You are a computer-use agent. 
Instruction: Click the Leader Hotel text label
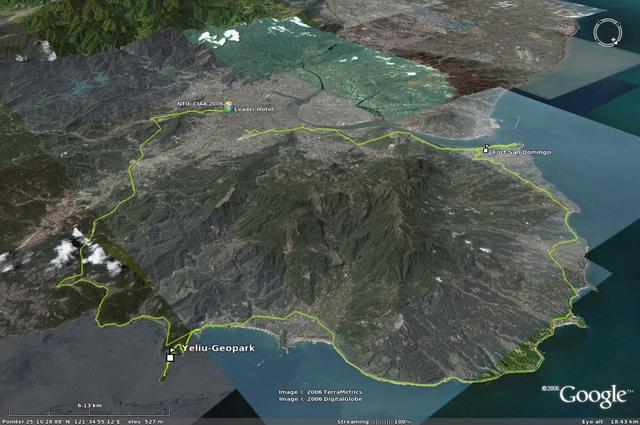[x=254, y=108]
